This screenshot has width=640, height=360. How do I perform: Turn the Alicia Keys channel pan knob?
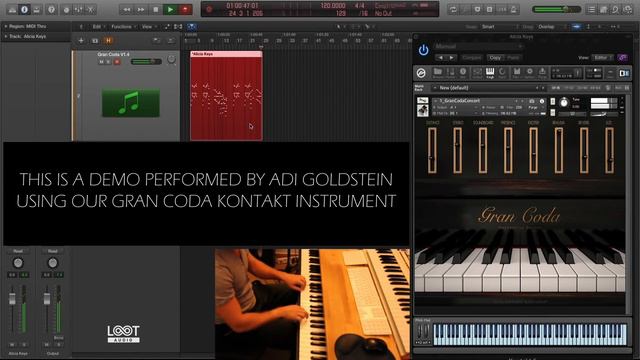point(18,263)
